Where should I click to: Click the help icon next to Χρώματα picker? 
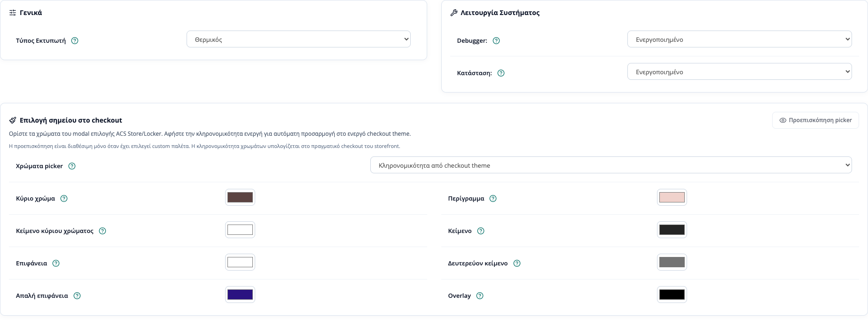pyautogui.click(x=72, y=166)
